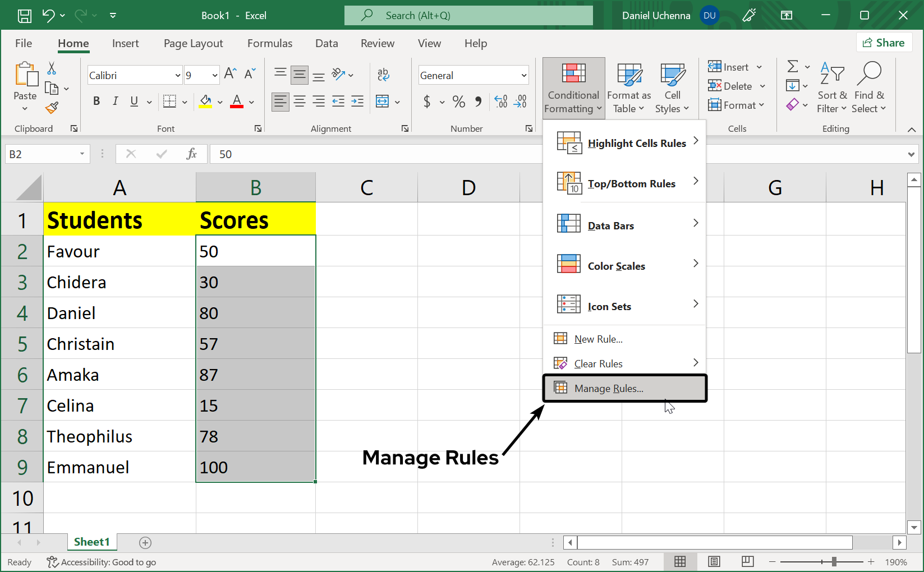Toggle bold formatting on selected cells
The width and height of the screenshot is (924, 572).
[x=96, y=102]
